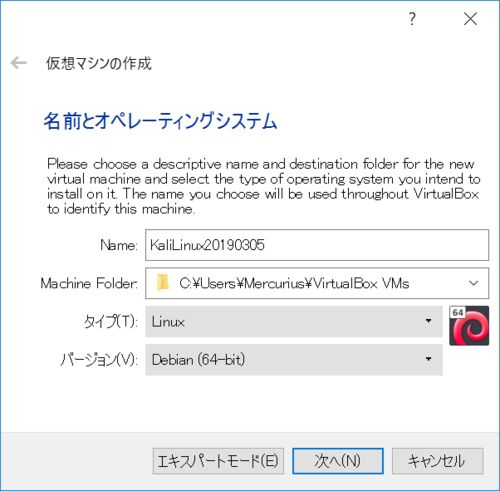The height and width of the screenshot is (491, 500).
Task: Switch to エキスパートモード(E)
Action: [218, 461]
